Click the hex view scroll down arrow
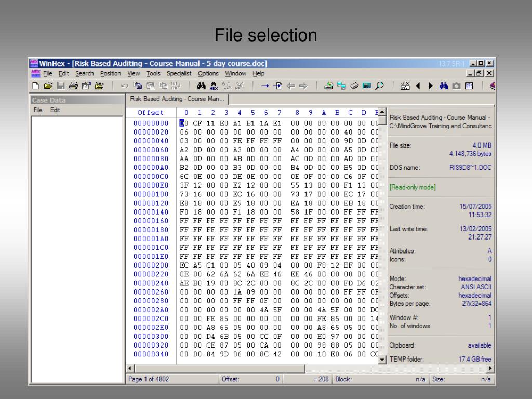This screenshot has width=532, height=399. point(382,360)
